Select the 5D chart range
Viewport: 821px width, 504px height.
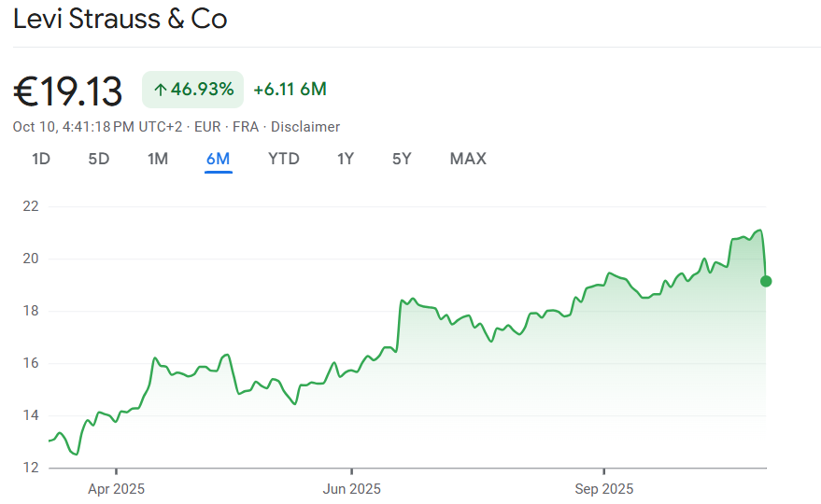click(x=99, y=159)
